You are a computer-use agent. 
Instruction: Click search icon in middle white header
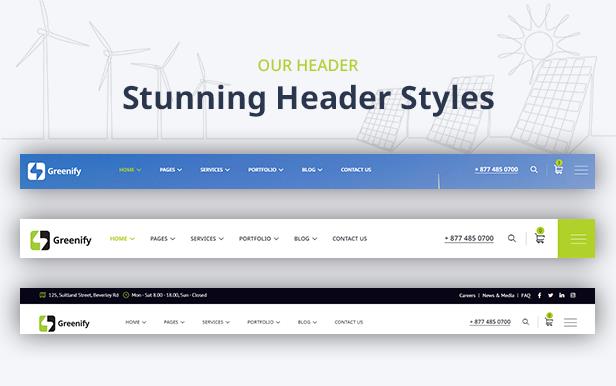coord(512,238)
